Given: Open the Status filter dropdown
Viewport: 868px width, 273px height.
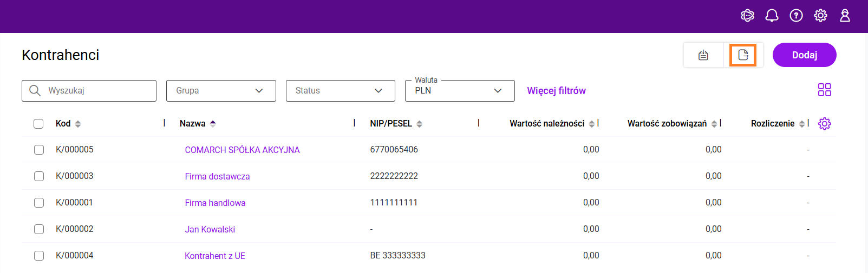Looking at the screenshot, I should click(x=341, y=91).
